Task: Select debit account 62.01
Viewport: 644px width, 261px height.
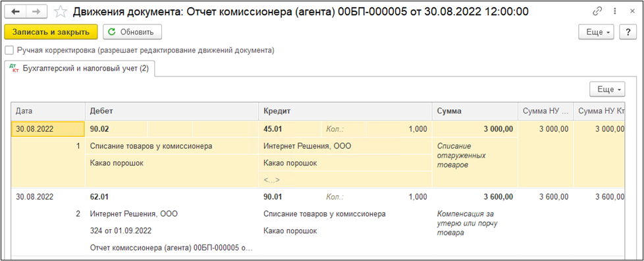Action: point(99,197)
